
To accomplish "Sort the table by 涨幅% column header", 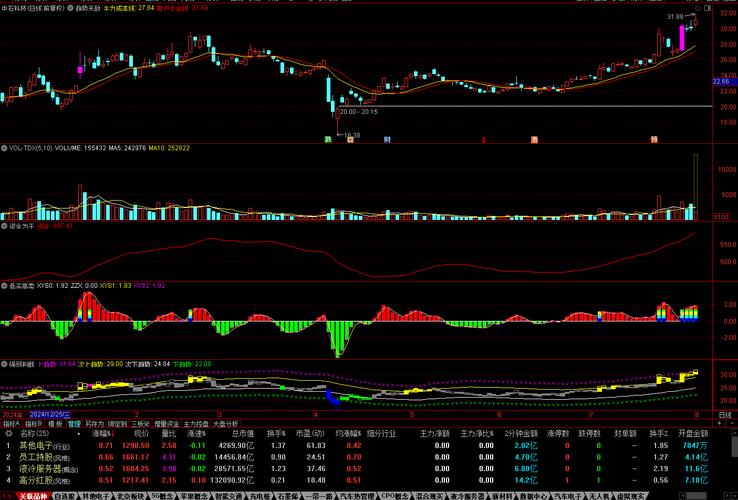I will (102, 434).
